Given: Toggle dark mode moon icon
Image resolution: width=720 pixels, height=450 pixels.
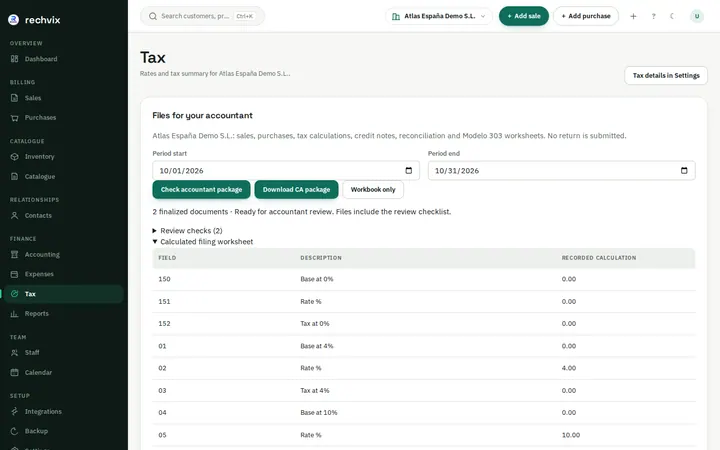Looking at the screenshot, I should click(673, 16).
